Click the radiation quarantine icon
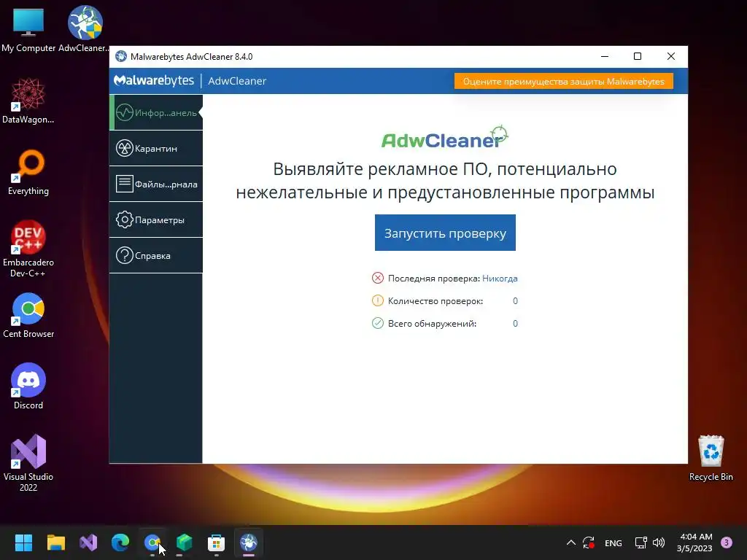 124,148
